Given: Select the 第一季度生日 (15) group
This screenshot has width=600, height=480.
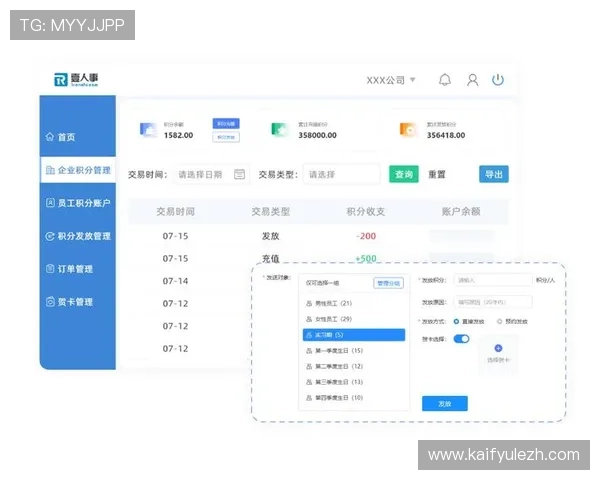Looking at the screenshot, I should point(354,351).
